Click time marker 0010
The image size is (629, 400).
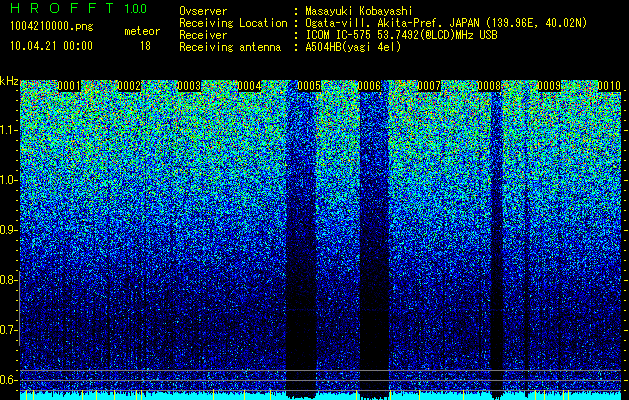[609, 86]
